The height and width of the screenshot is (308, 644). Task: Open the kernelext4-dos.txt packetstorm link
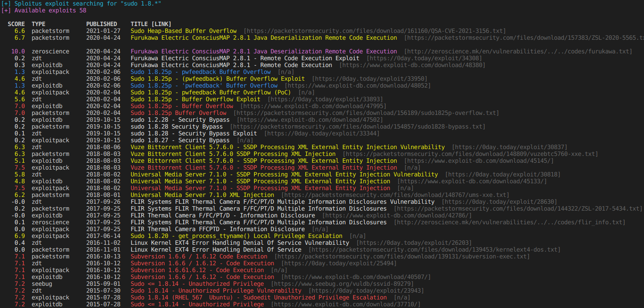coord(434,249)
